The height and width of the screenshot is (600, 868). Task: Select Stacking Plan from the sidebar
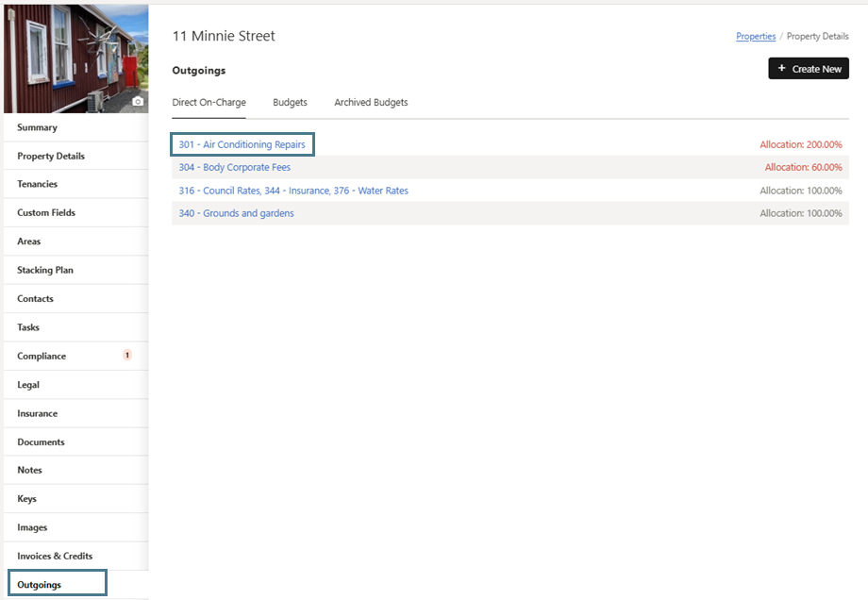pyautogui.click(x=44, y=270)
